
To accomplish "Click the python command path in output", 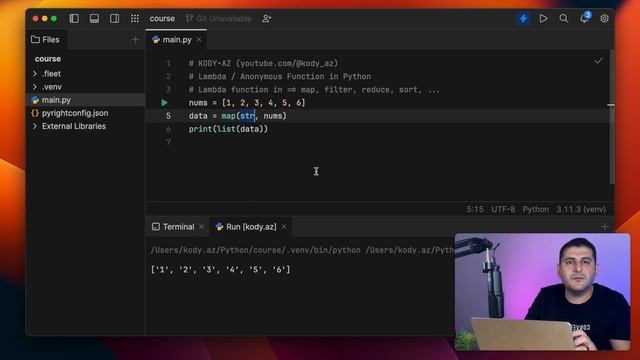I will tap(302, 250).
